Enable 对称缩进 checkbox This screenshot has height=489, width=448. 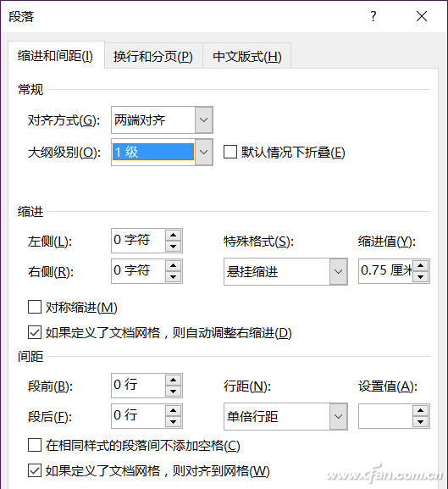(x=35, y=307)
